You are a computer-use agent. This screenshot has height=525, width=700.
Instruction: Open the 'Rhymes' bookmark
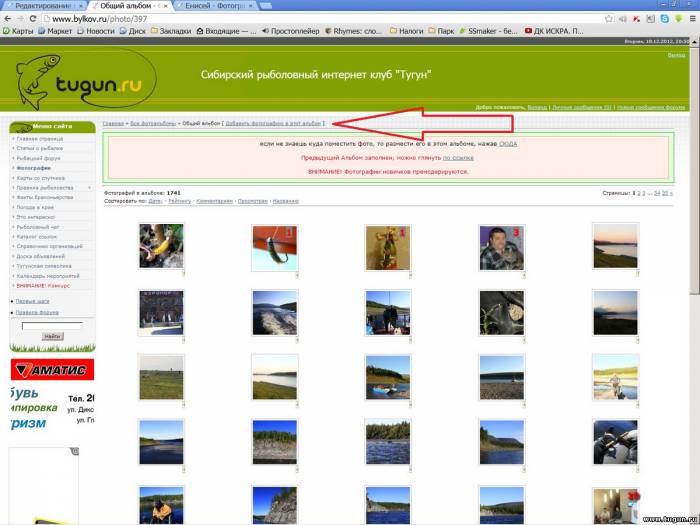point(354,31)
